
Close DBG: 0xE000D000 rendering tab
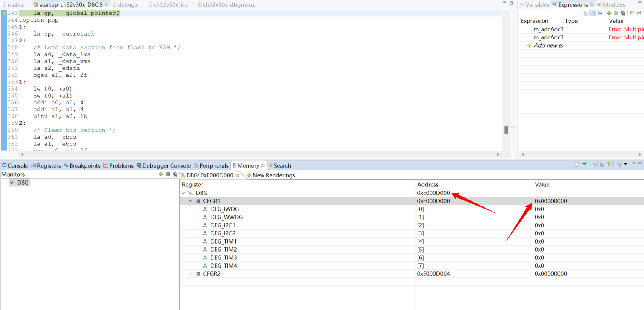pyautogui.click(x=237, y=175)
